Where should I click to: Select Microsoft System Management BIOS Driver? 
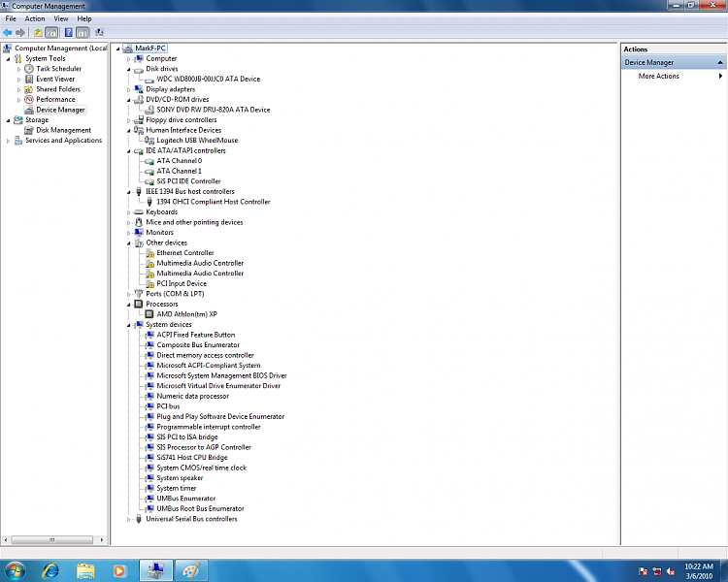point(221,375)
